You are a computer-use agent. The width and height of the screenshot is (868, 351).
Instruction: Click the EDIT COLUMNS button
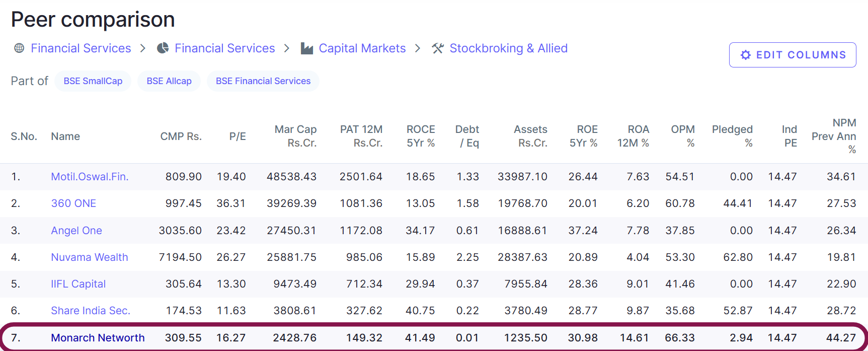click(x=793, y=55)
